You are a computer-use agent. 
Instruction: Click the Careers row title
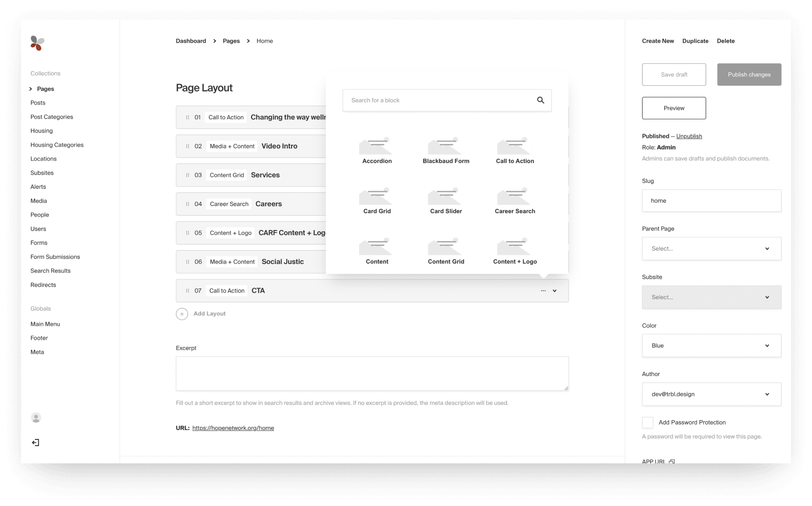click(x=269, y=204)
